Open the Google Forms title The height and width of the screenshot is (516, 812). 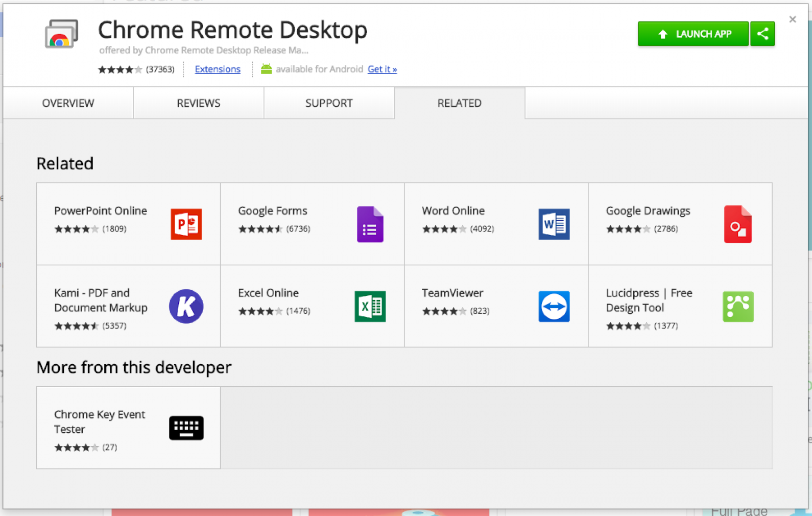point(273,210)
